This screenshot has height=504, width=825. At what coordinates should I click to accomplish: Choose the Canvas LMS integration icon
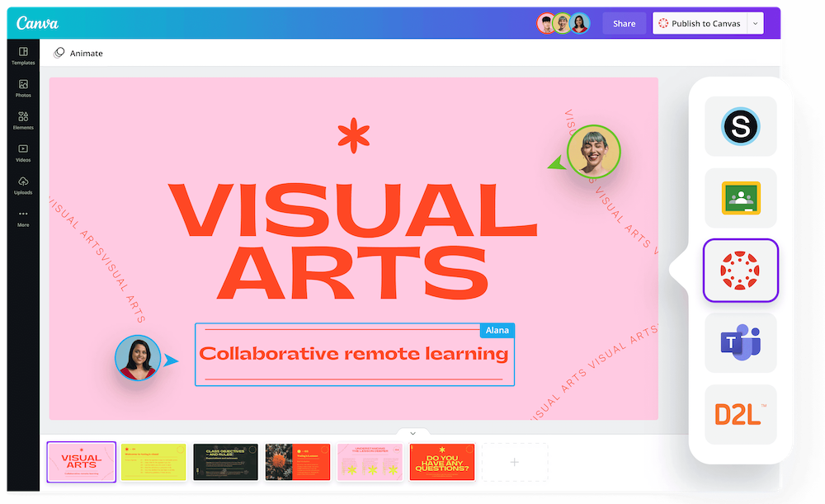(740, 271)
